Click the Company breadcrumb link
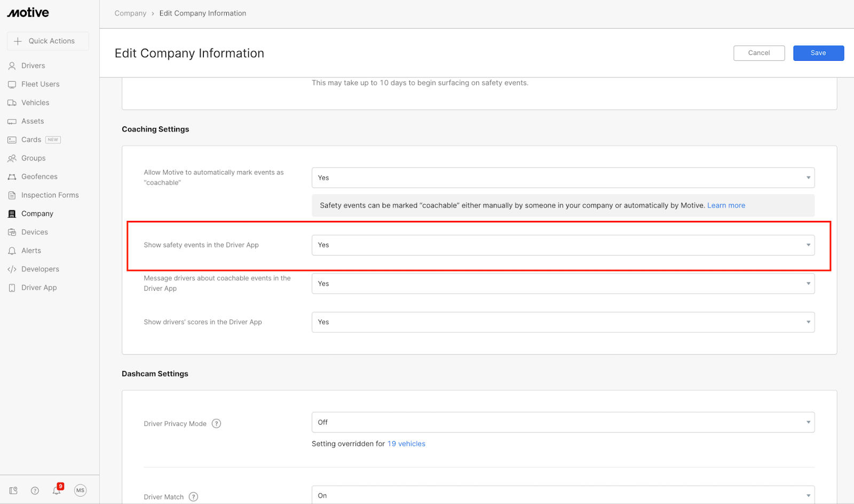This screenshot has width=854, height=504. pyautogui.click(x=130, y=13)
